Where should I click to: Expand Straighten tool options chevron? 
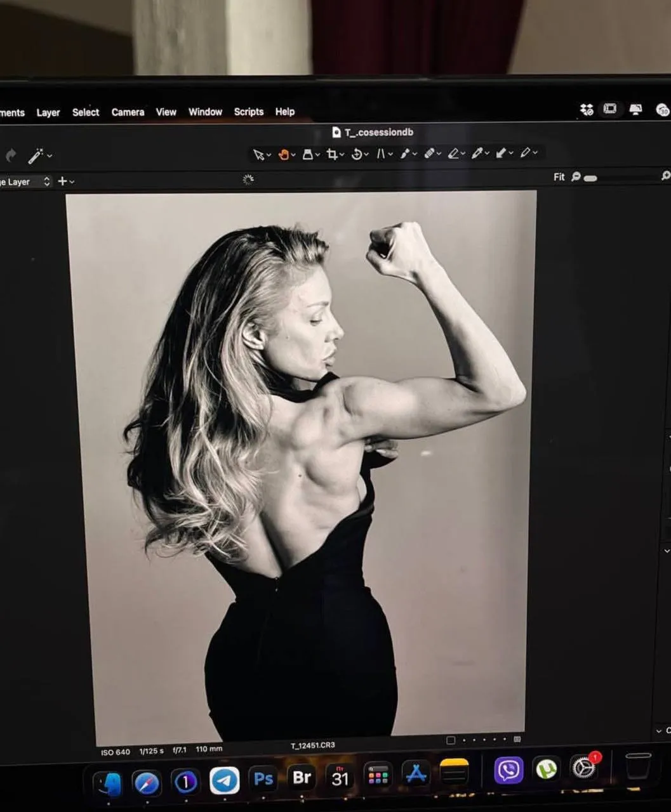(x=366, y=155)
